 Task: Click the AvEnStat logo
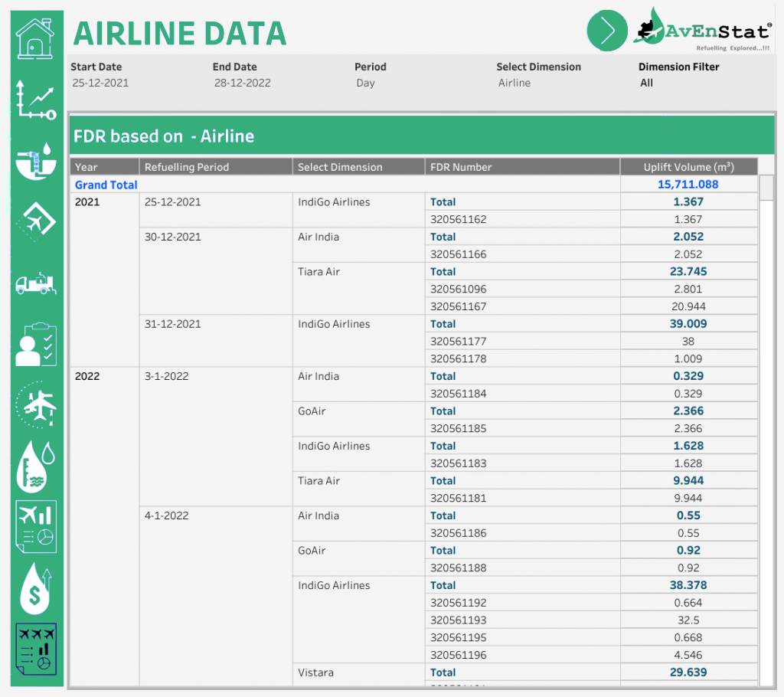(x=702, y=31)
